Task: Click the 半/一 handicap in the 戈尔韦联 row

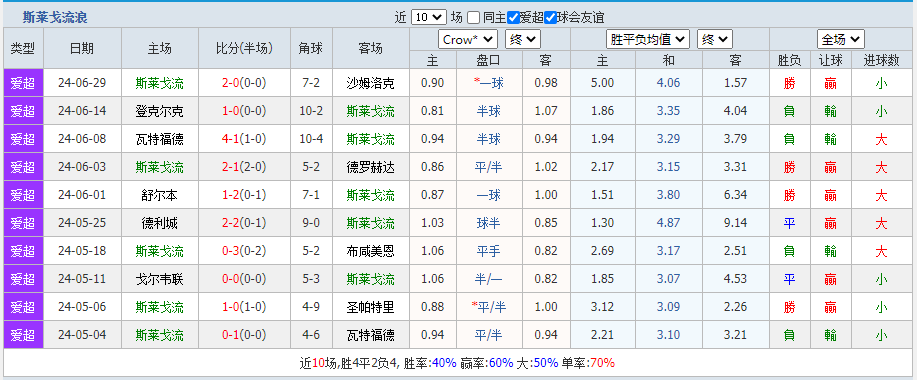Action: click(x=488, y=279)
